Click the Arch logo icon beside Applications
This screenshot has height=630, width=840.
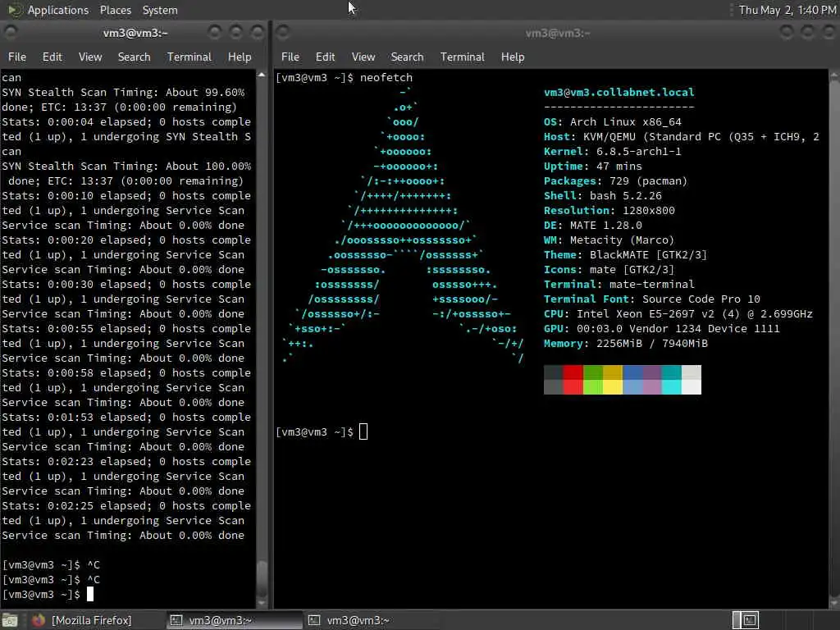click(15, 10)
